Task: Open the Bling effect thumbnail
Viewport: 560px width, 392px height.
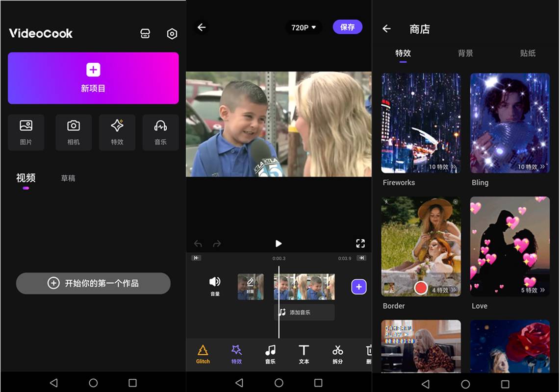Action: (x=510, y=122)
